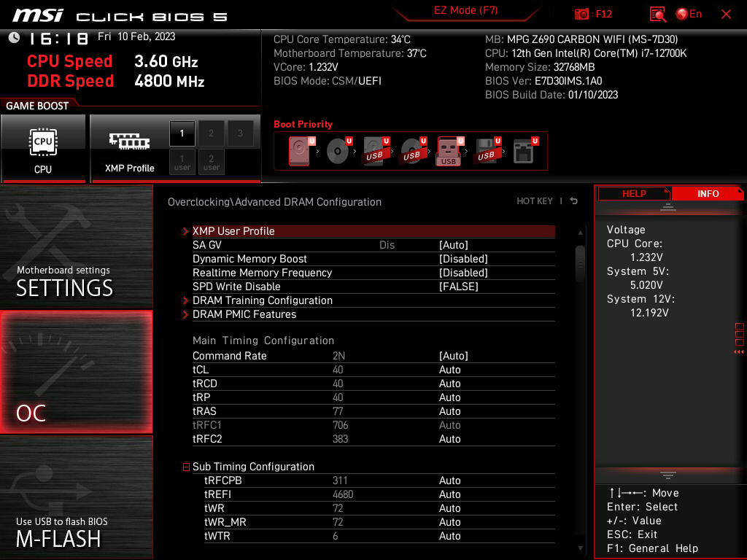Screen dimensions: 747x560
Task: Click the scroll up arrow of settings list
Action: 580,233
